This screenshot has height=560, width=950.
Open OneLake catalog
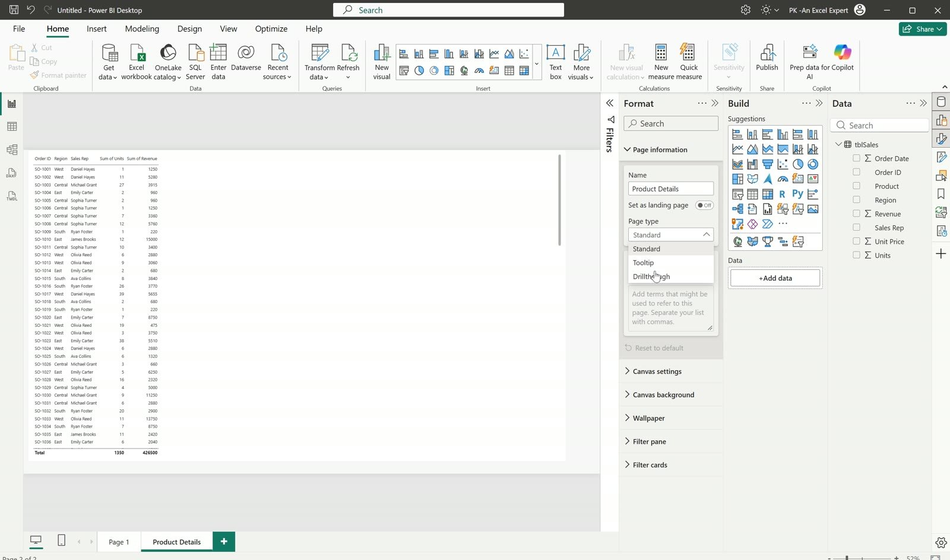tap(168, 62)
